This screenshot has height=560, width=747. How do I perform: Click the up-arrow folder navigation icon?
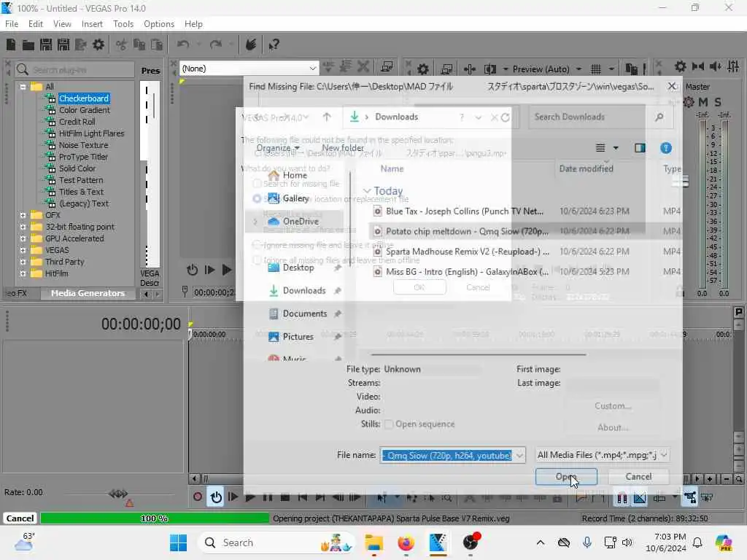pyautogui.click(x=326, y=117)
